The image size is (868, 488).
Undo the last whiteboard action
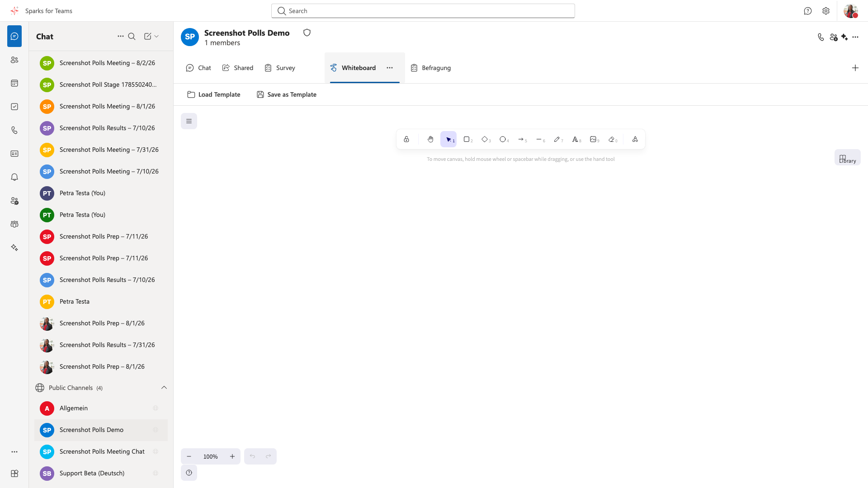[252, 456]
